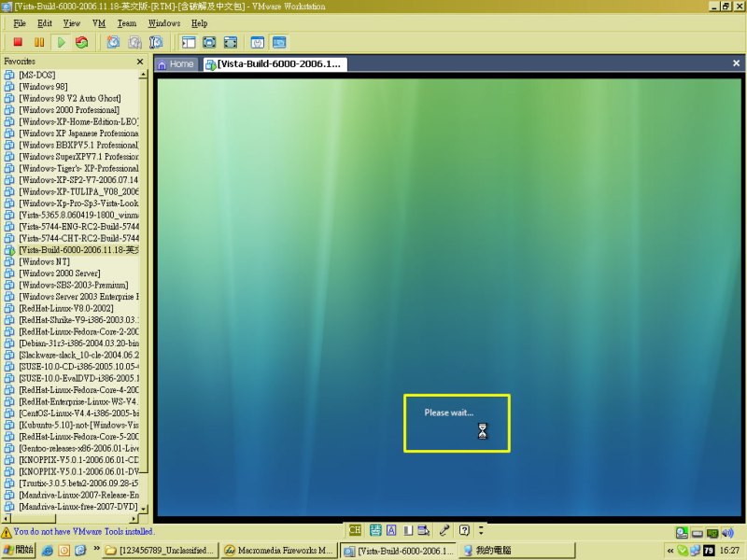The width and height of the screenshot is (747, 560).
Task: Click Favorites horizontal scrollbar left arrow
Action: [x=7, y=518]
